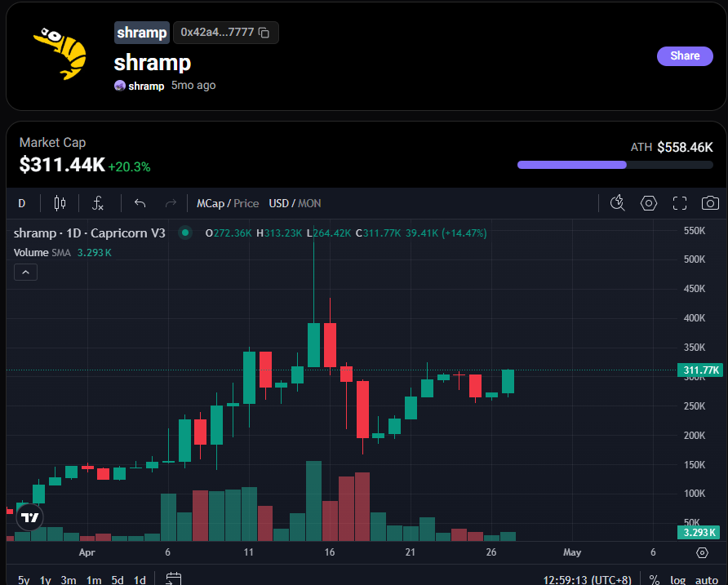Copy the contract address 0x42a4...7777
Image resolution: width=728 pixels, height=585 pixels.
click(264, 33)
